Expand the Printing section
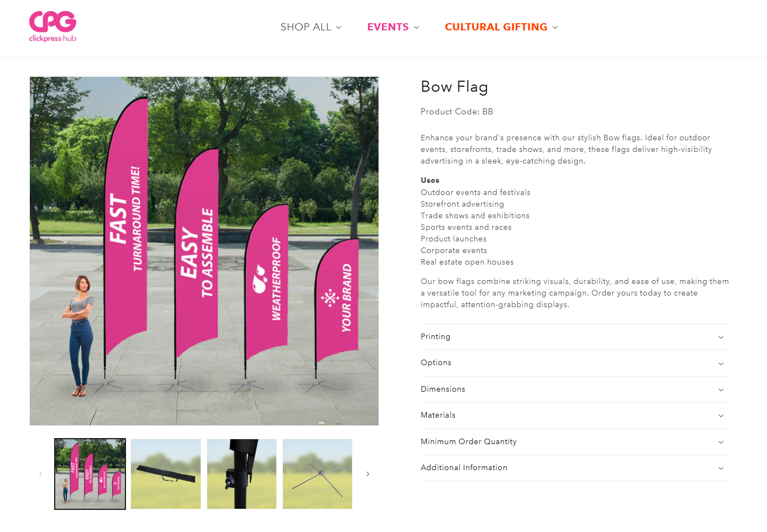This screenshot has width=767, height=532. [576, 337]
